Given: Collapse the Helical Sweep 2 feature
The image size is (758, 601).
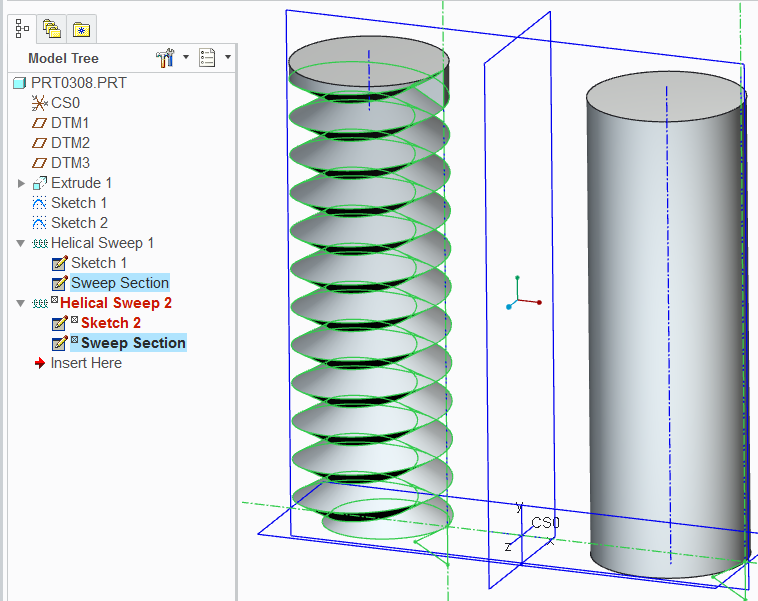Looking at the screenshot, I should 21,303.
